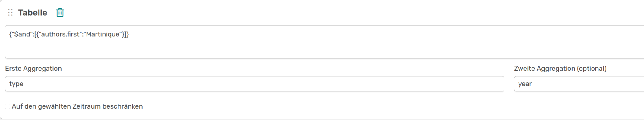This screenshot has width=644, height=120.
Task: Click the Zweite Aggregation (optional) label
Action: 560,69
